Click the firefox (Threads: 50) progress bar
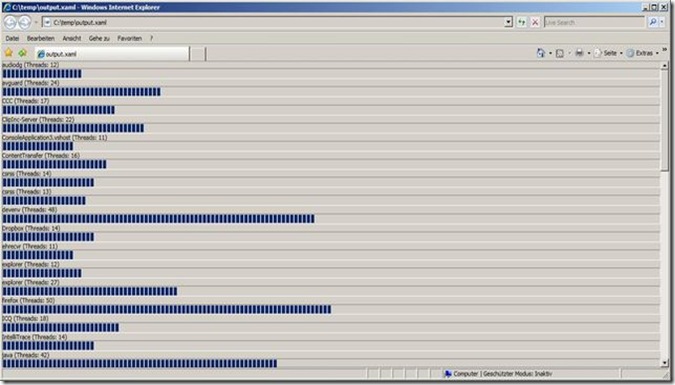Image resolution: width=675 pixels, height=385 pixels. [x=331, y=309]
